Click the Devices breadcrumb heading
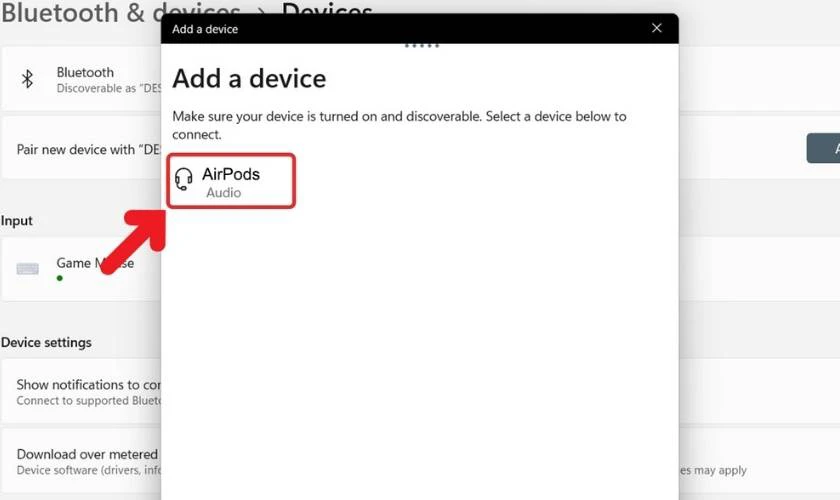840x500 pixels. click(327, 11)
